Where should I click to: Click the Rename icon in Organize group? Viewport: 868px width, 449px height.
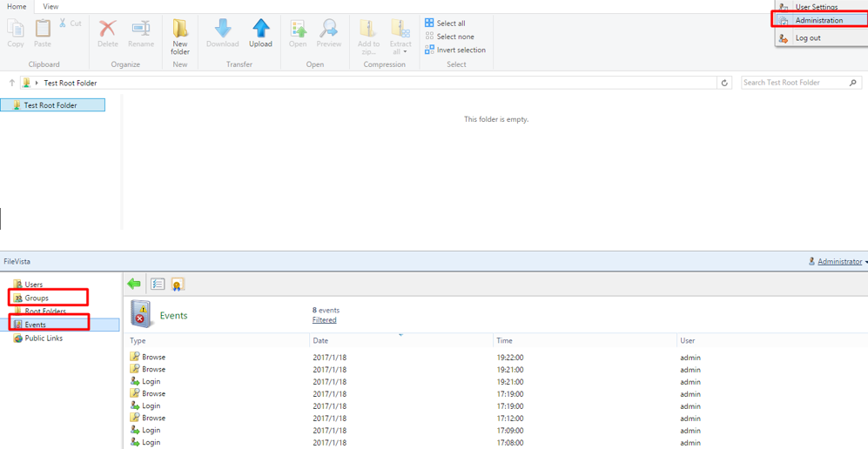point(141,28)
